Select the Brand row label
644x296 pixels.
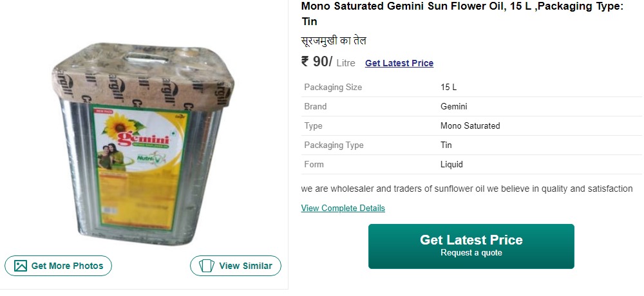click(316, 107)
